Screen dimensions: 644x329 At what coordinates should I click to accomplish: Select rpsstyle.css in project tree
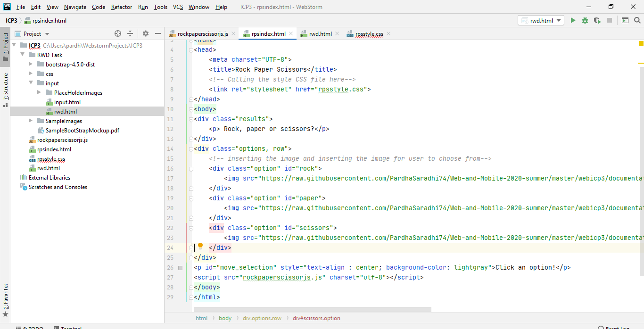pyautogui.click(x=51, y=159)
